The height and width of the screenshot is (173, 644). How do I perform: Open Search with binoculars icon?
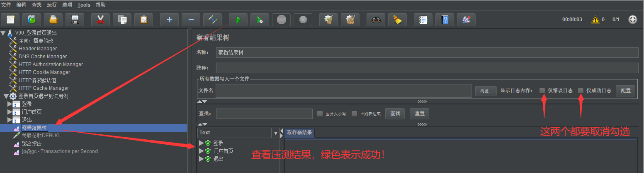[x=376, y=20]
